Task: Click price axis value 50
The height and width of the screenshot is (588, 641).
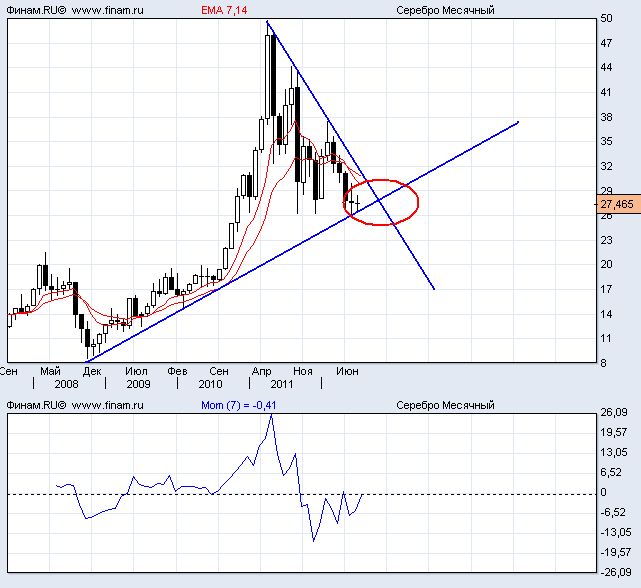Action: [606, 18]
